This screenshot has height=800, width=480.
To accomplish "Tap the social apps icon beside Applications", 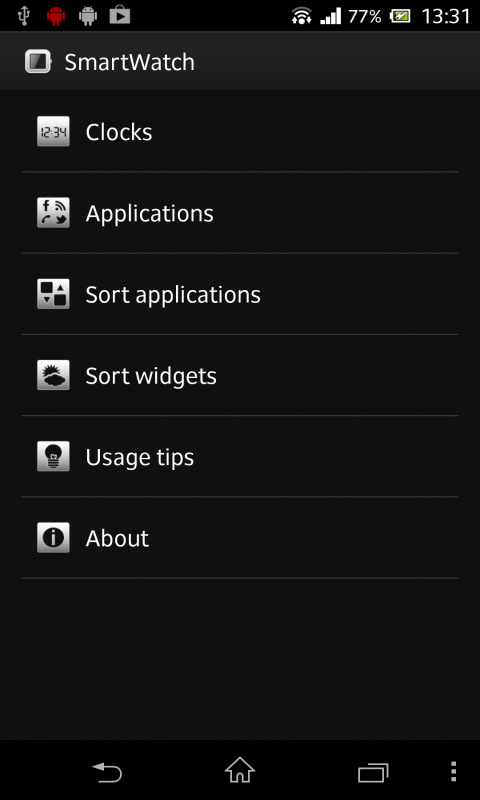I will coord(53,213).
